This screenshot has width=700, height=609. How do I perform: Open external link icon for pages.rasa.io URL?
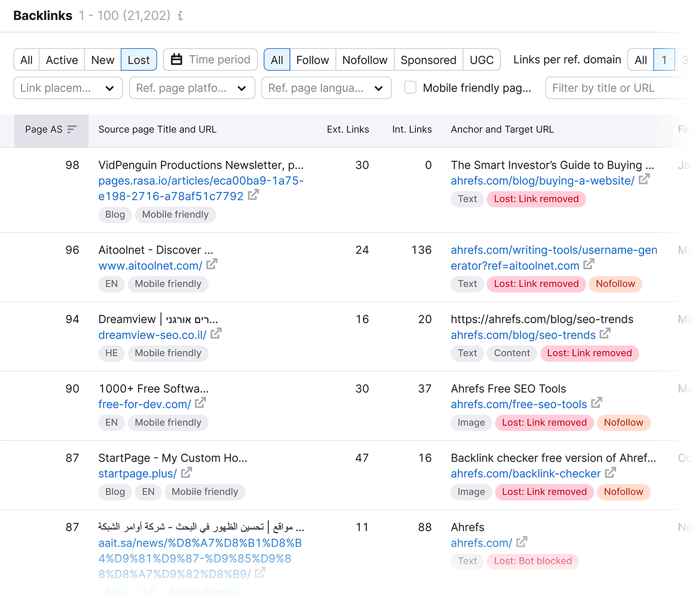click(253, 195)
